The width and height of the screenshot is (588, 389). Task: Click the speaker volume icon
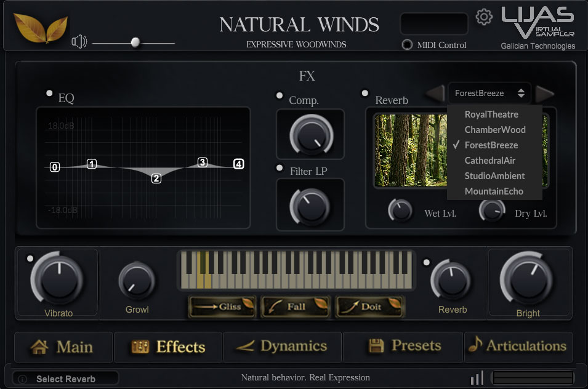click(x=79, y=42)
